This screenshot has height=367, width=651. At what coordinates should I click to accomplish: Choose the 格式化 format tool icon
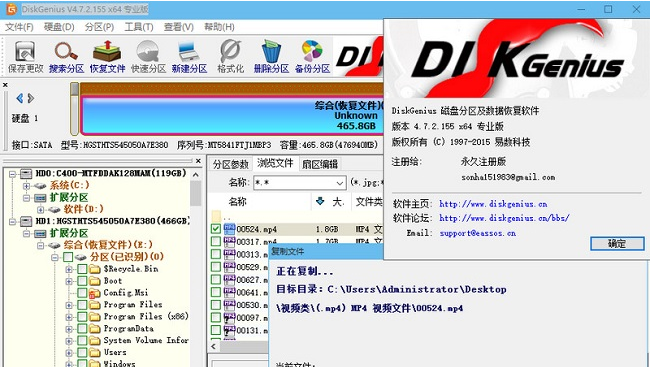click(x=230, y=52)
